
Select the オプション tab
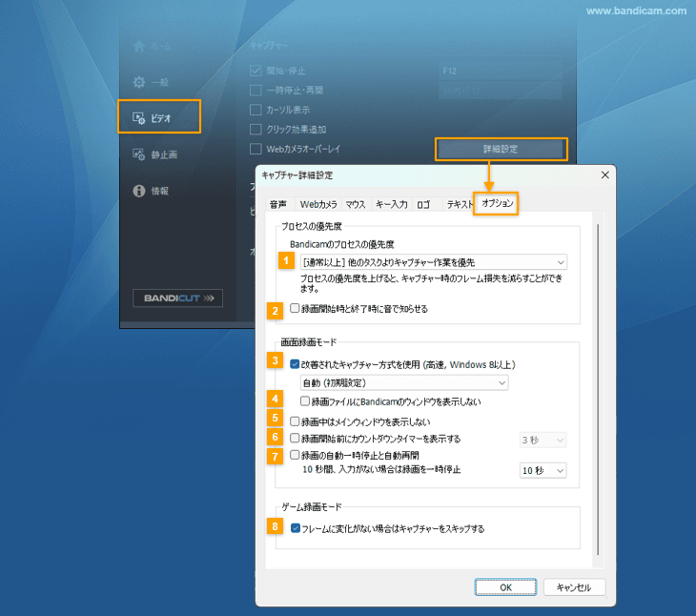(496, 203)
